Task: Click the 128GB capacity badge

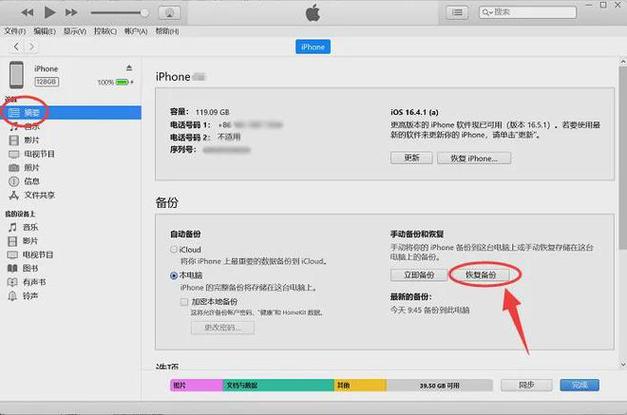Action: pos(47,82)
